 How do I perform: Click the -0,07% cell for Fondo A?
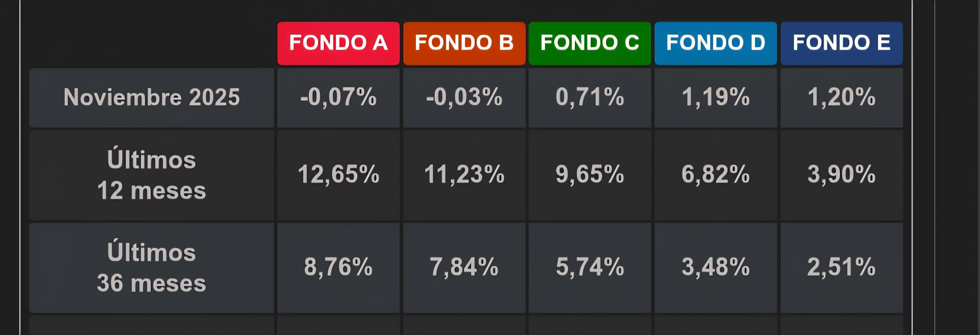[338, 97]
